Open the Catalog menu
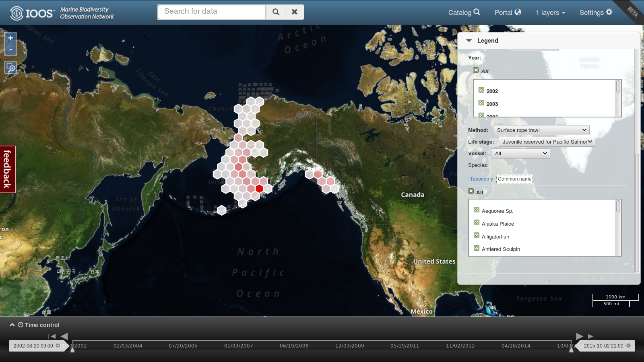Viewport: 644px width, 362px height. 464,12
